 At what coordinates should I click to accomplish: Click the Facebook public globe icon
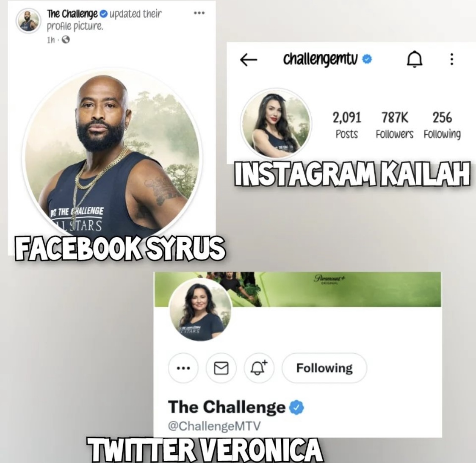[66, 40]
